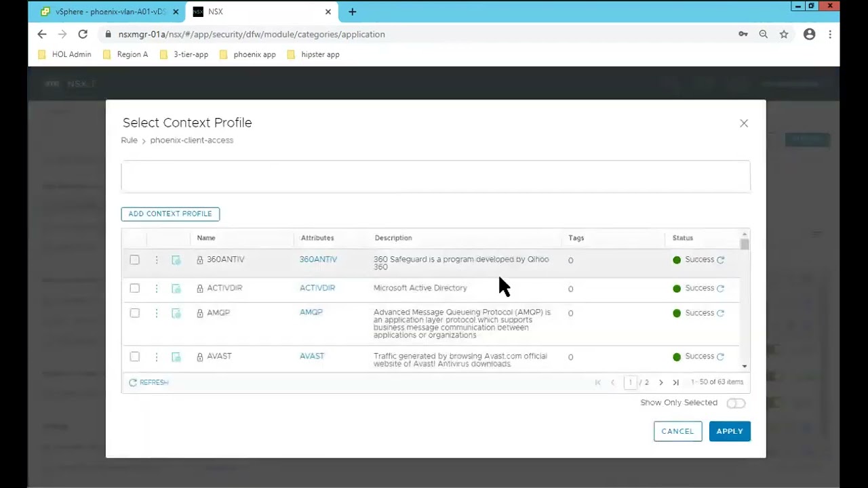The image size is (868, 488).
Task: Click the profile icon in AVAST row
Action: point(176,357)
